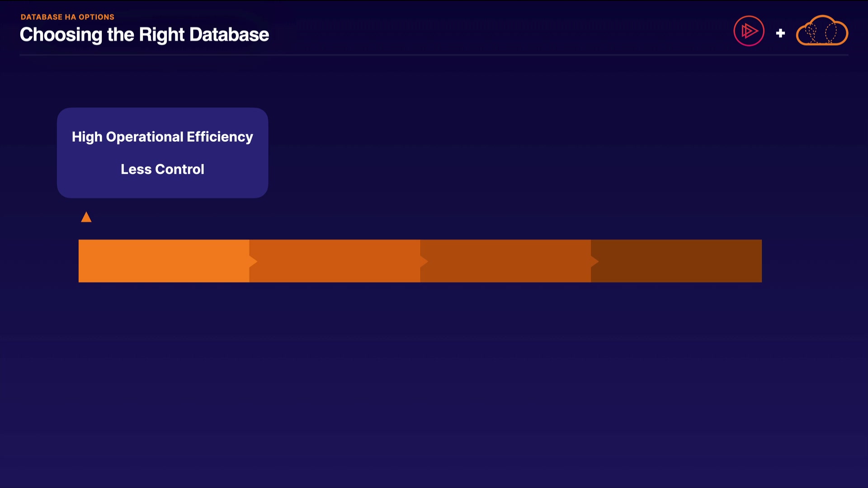Screen dimensions: 868x488
Task: Click 'DATABASE' in the orange header label
Action: 42,17
